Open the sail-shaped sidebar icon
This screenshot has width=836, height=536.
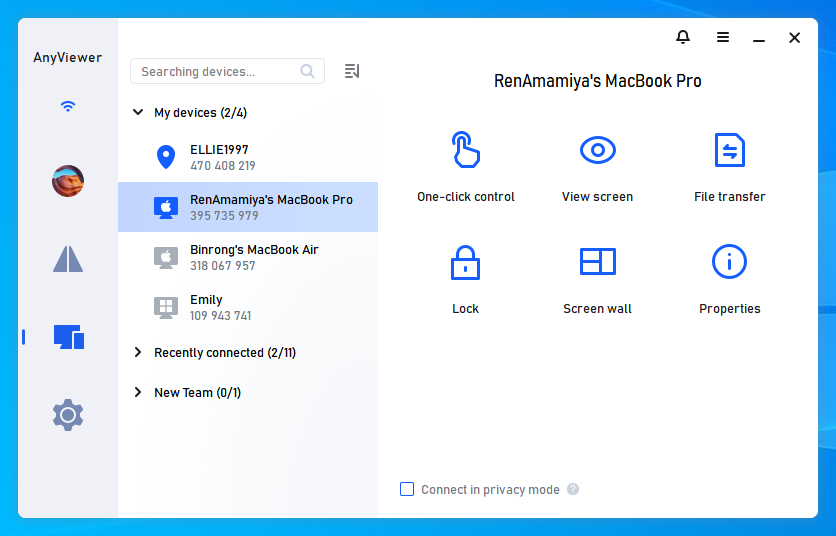(x=68, y=259)
